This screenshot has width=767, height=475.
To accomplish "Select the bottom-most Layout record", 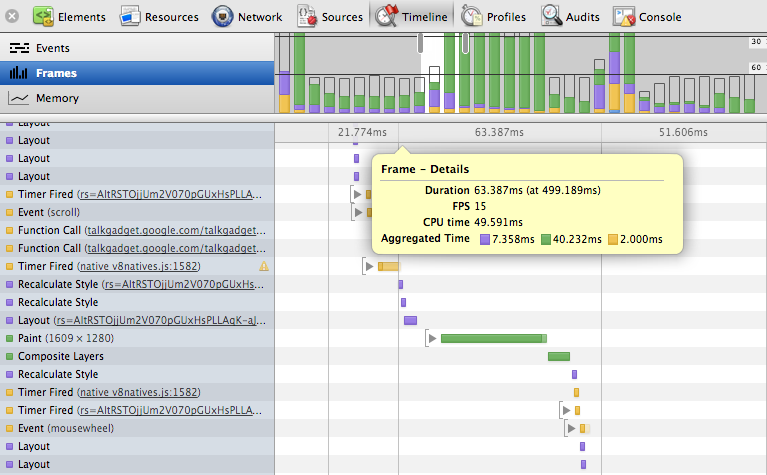I will [x=137, y=464].
